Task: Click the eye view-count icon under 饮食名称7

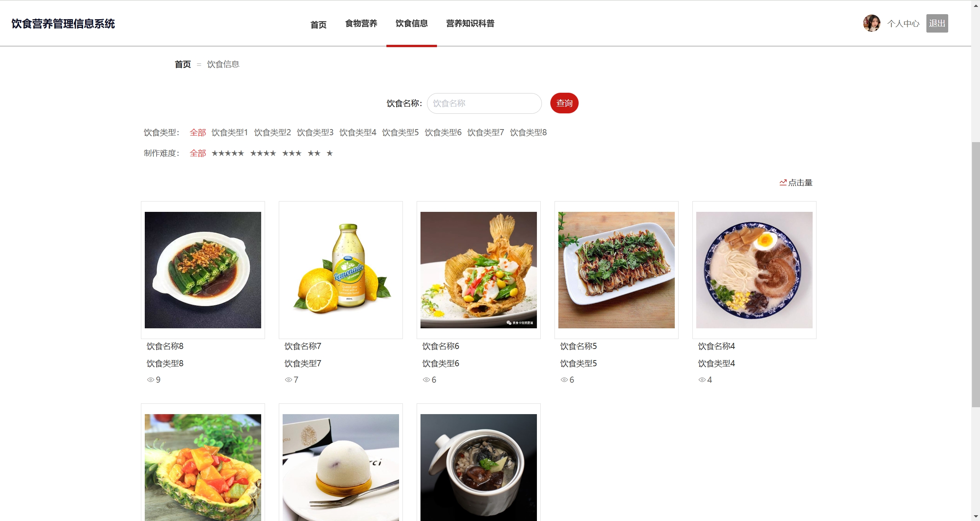Action: (x=288, y=380)
